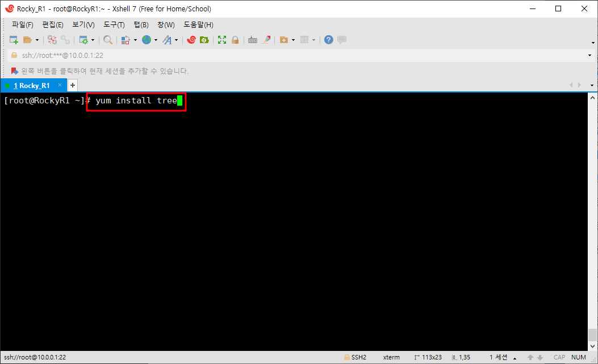
Task: Click the lock icon in address bar
Action: point(14,55)
